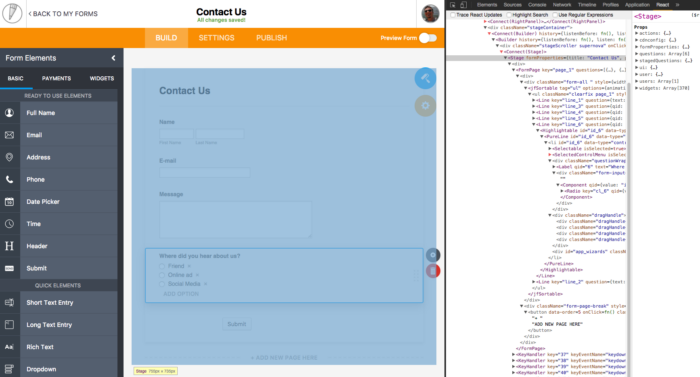Collapse the FormPage page_1 node
This screenshot has width=700, height=377.
513,70
